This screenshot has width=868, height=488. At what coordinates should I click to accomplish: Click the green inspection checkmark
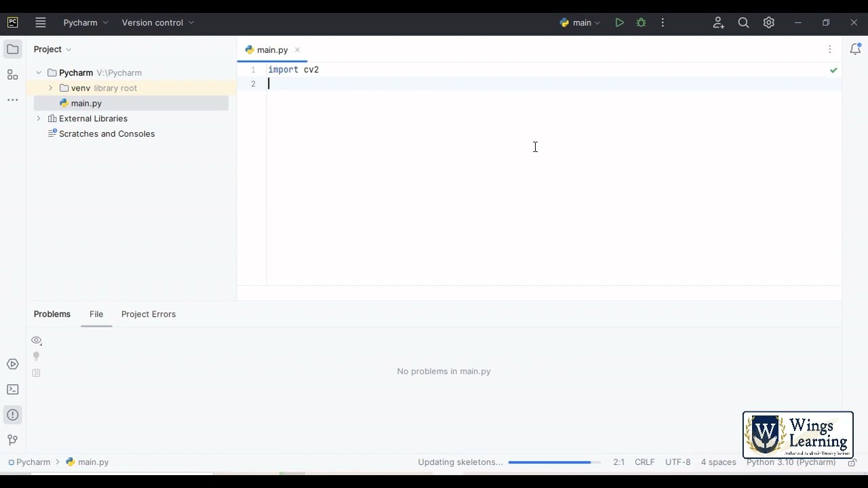click(x=833, y=70)
